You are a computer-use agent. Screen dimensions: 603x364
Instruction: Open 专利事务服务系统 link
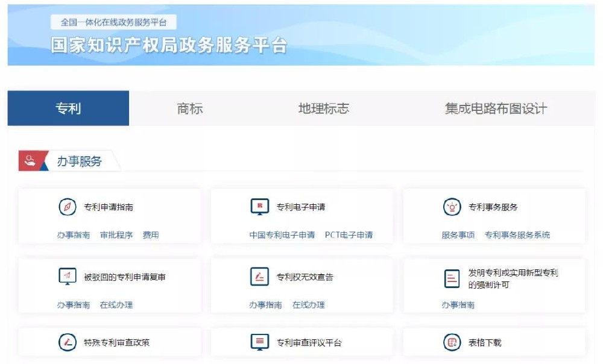point(517,235)
